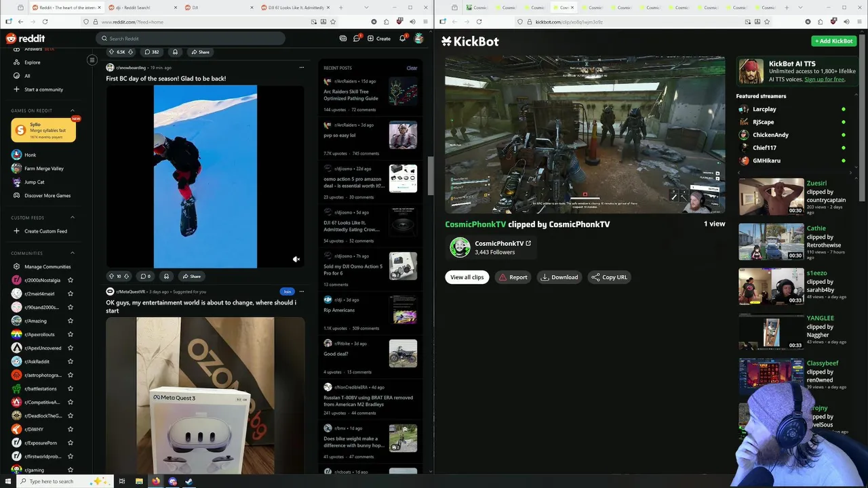The image size is (868, 488).
Task: Give an award to the snowboarding post
Action: point(166,277)
